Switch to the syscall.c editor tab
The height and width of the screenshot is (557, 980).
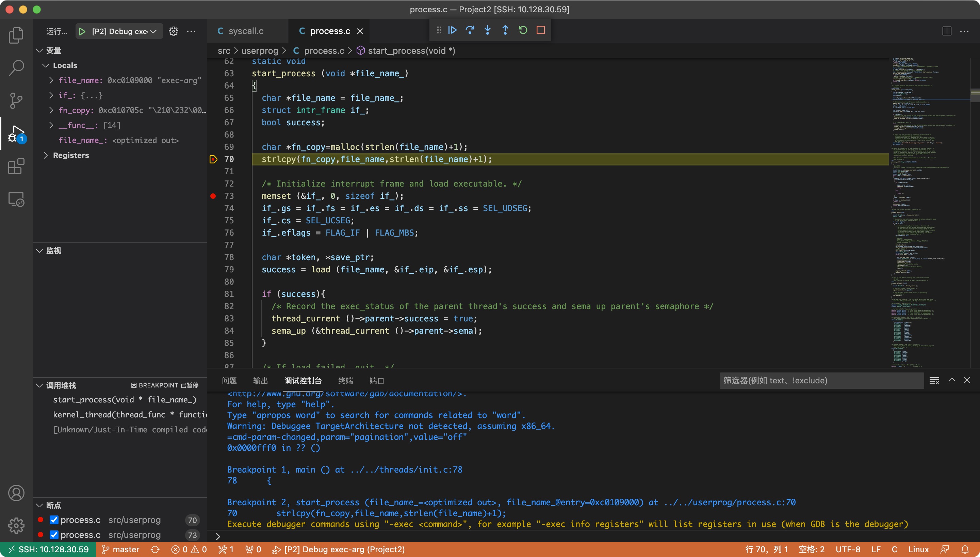click(x=246, y=31)
